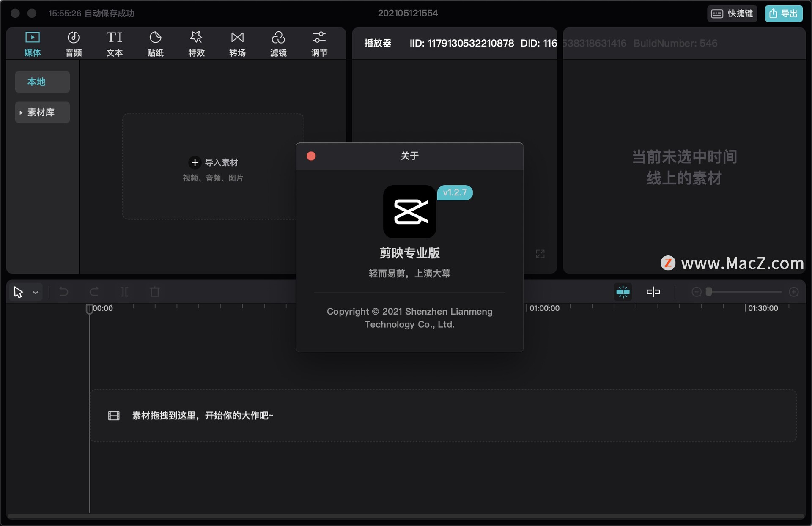
Task: Click the 剪映 app logo in dialog
Action: pos(409,211)
